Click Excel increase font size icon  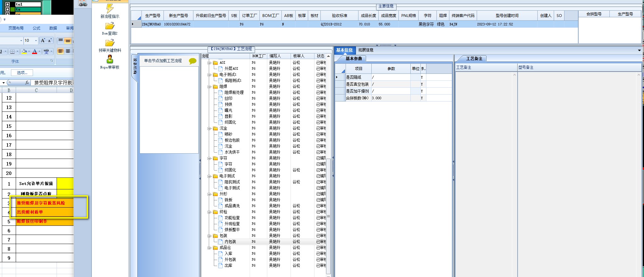tap(43, 41)
